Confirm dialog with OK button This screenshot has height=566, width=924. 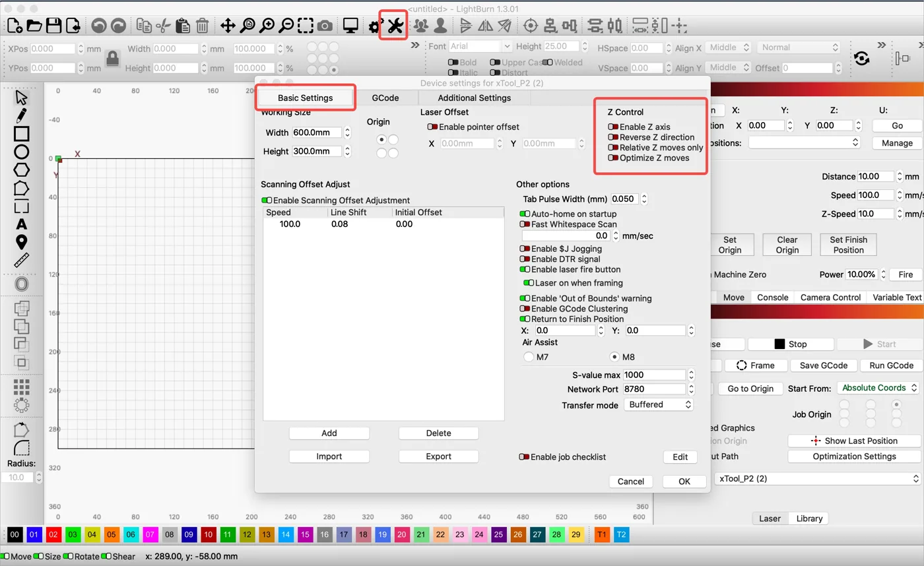click(684, 482)
